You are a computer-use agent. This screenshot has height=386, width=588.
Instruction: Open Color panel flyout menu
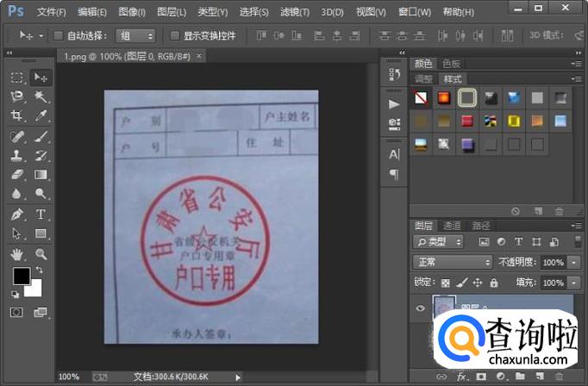[x=577, y=64]
